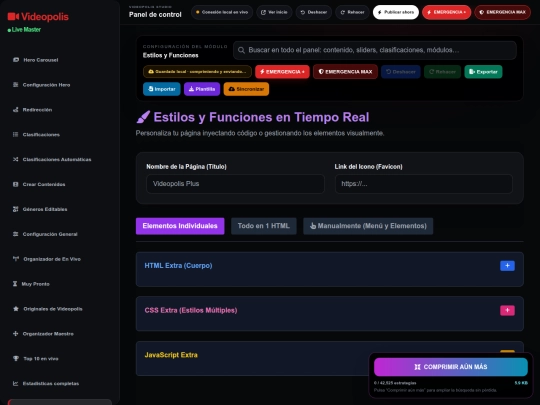540x405 pixels.
Task: Click Live Master status text
Action: 26,30
